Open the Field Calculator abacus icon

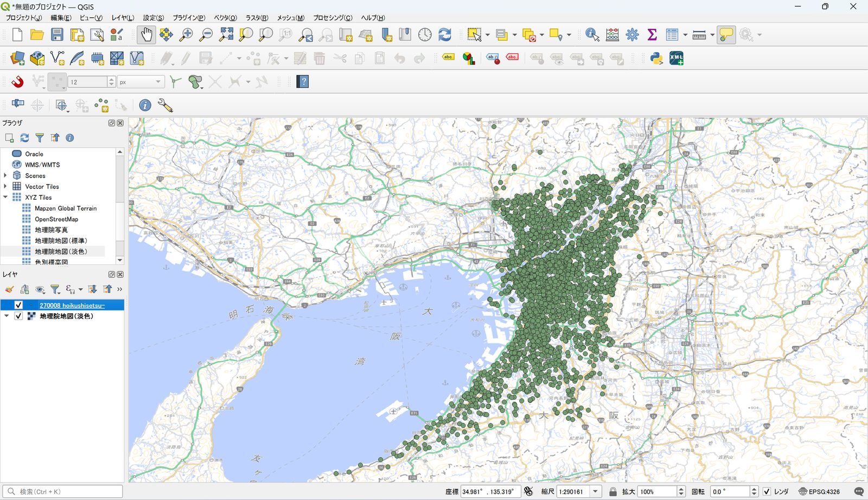[612, 35]
